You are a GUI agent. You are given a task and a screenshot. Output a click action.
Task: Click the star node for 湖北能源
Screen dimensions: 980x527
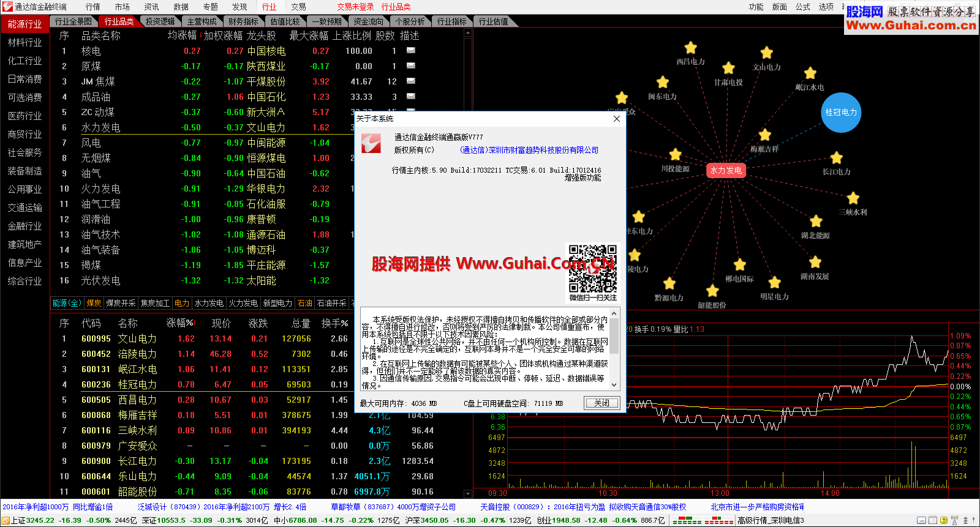point(816,221)
